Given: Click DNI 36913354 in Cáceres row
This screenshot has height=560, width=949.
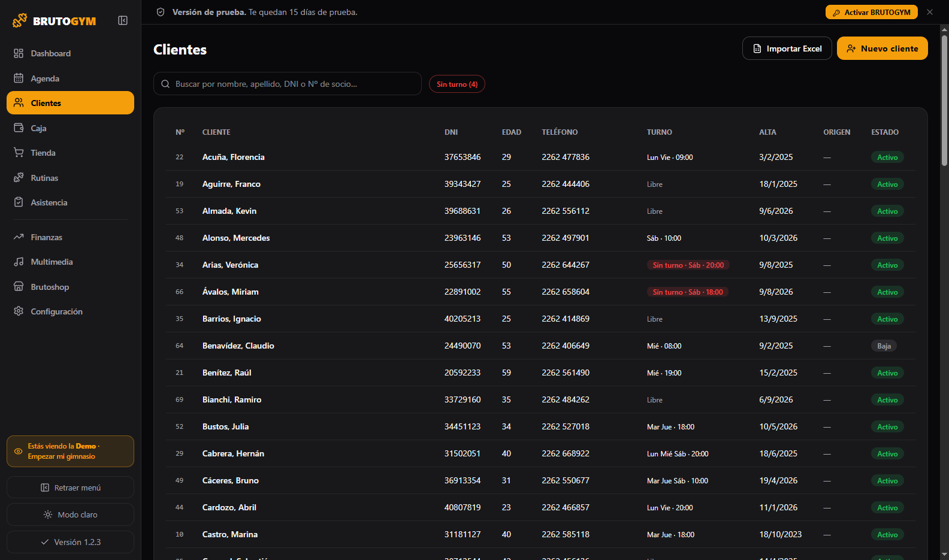Looking at the screenshot, I should coord(462,480).
